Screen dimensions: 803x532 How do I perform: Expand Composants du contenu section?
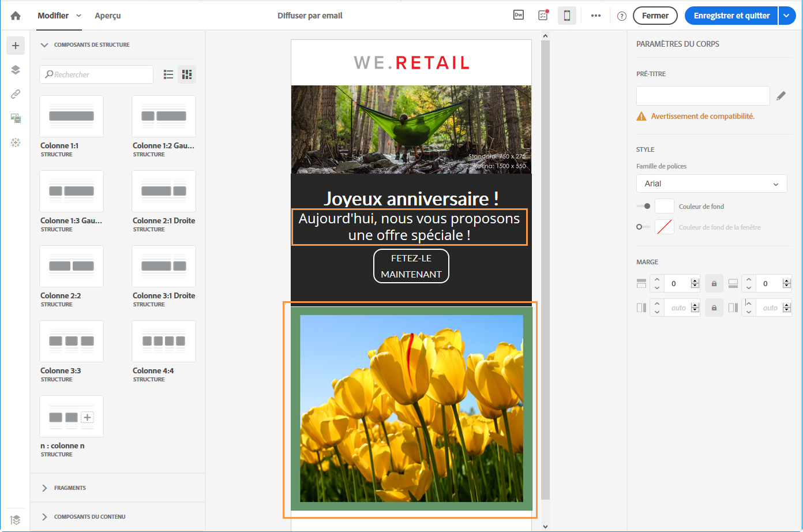pos(89,517)
